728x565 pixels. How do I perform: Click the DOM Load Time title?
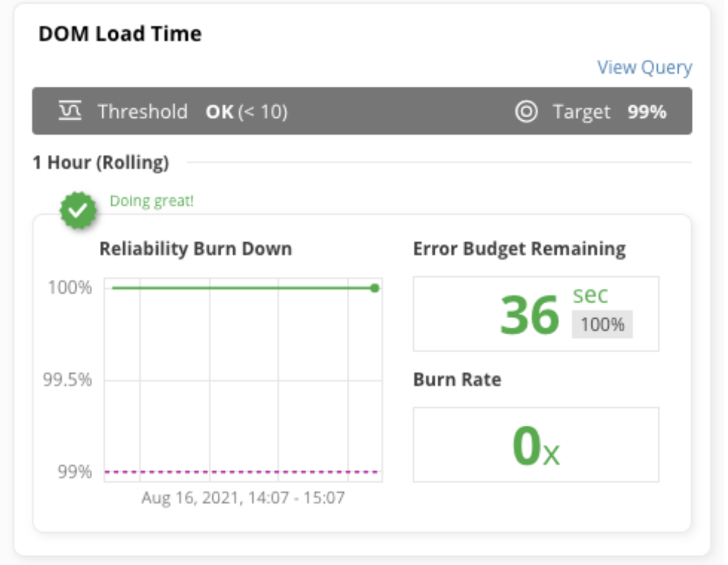pos(120,34)
